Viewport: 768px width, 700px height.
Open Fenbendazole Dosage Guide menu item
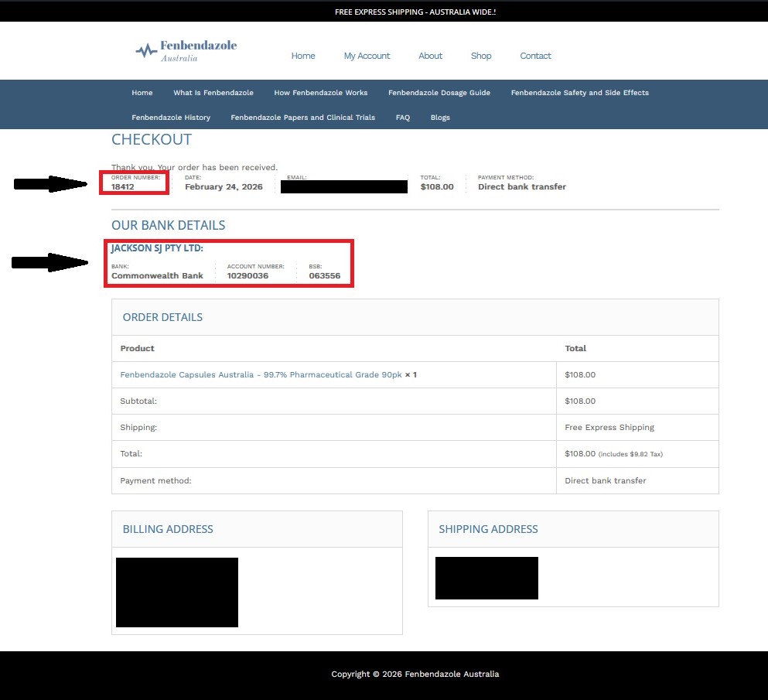point(439,93)
